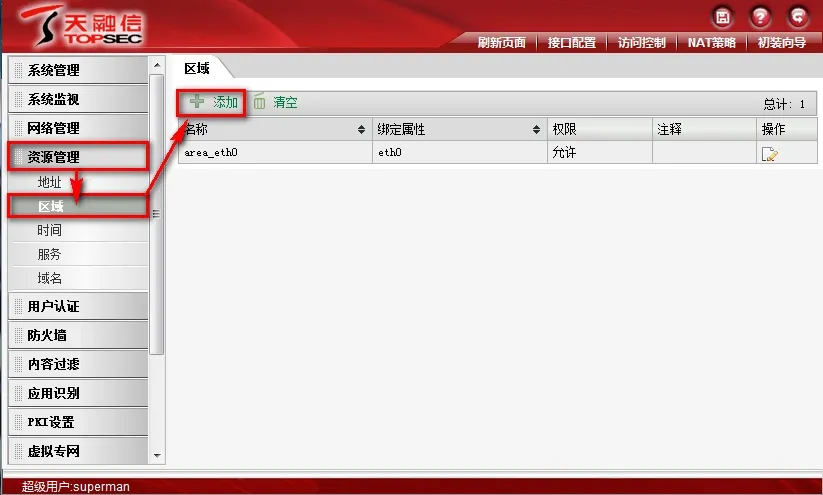823x495 pixels.
Task: Open 地址 under 资源管理
Action: click(x=50, y=182)
